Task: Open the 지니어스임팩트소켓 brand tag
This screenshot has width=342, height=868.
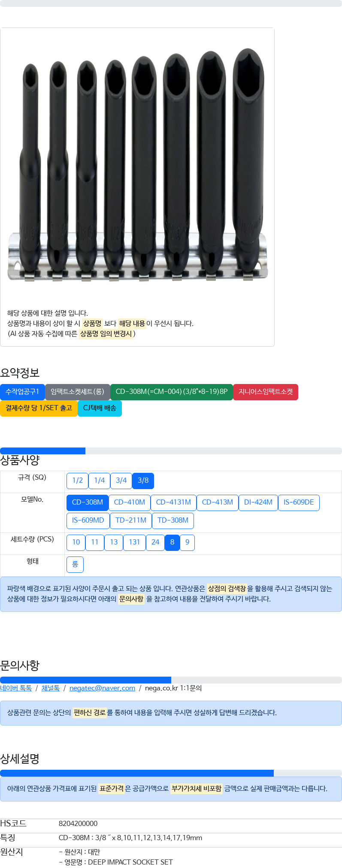Action: coord(265,392)
